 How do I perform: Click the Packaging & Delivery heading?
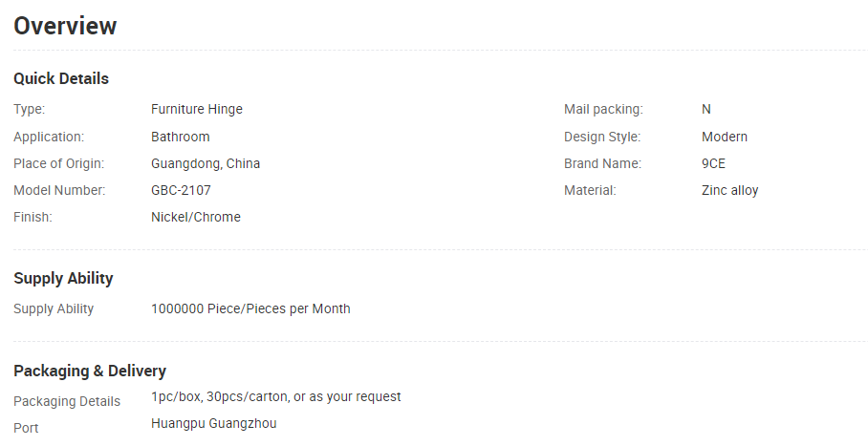point(90,371)
